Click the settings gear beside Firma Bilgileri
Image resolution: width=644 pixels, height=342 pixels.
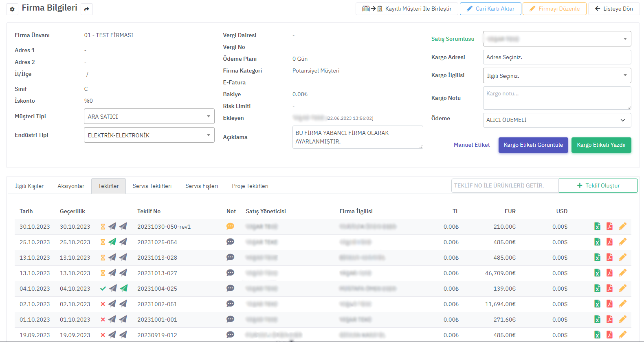pos(12,9)
